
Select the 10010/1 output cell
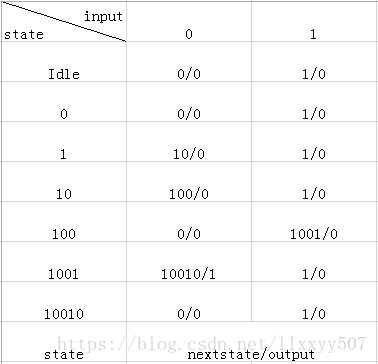click(189, 262)
